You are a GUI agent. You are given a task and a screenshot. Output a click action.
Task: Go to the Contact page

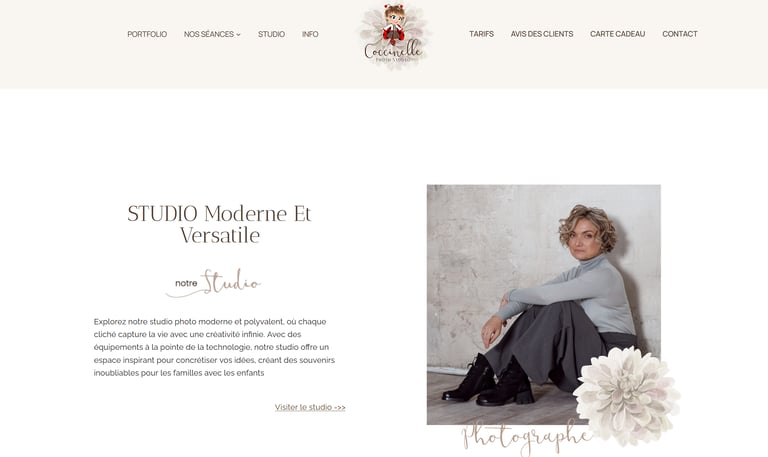coord(680,34)
